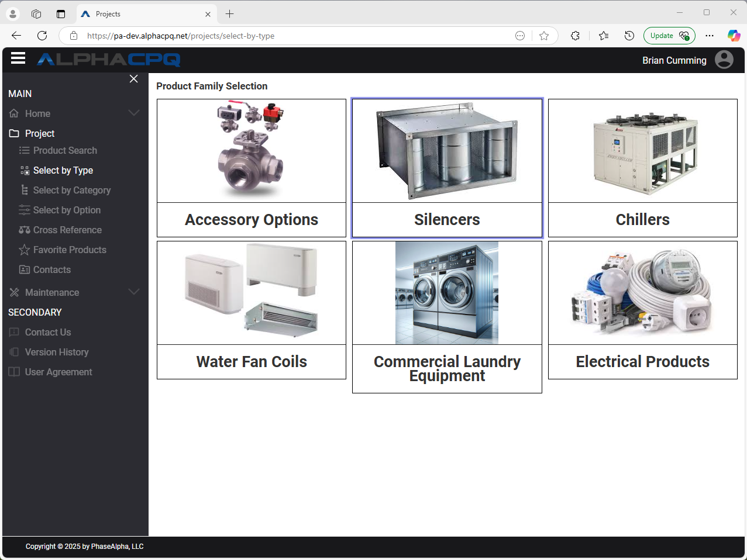This screenshot has height=560, width=747.
Task: Click the Update browser button
Action: click(669, 35)
